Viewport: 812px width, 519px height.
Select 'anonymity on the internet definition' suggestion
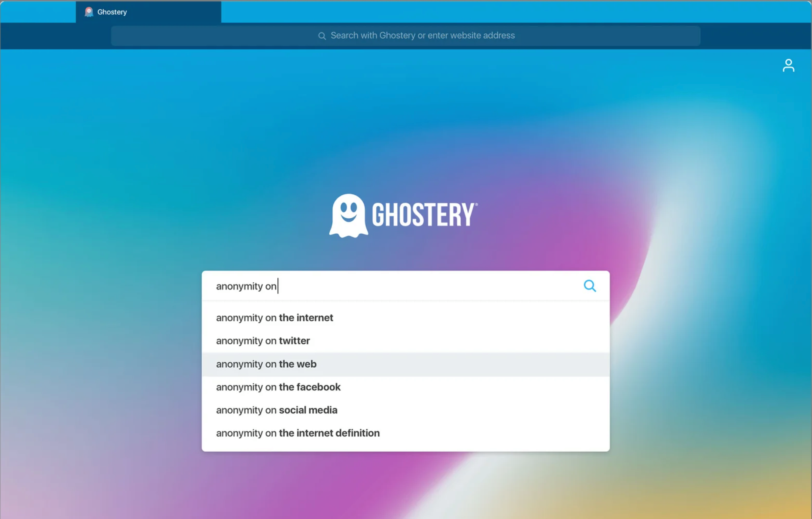coord(298,433)
